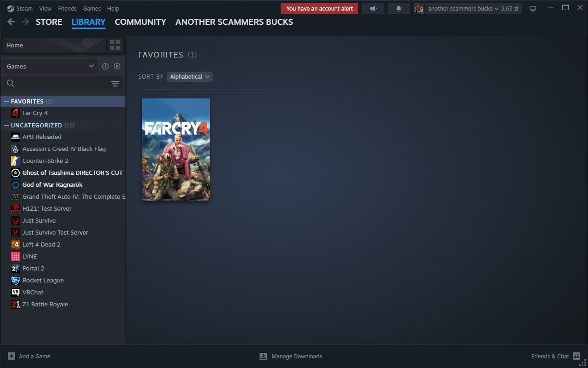Switch to collections grid view icon
The image size is (588, 368).
(x=115, y=45)
